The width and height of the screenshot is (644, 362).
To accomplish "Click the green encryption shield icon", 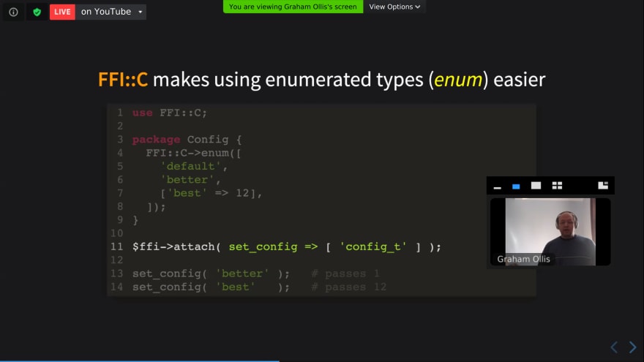I will (37, 12).
